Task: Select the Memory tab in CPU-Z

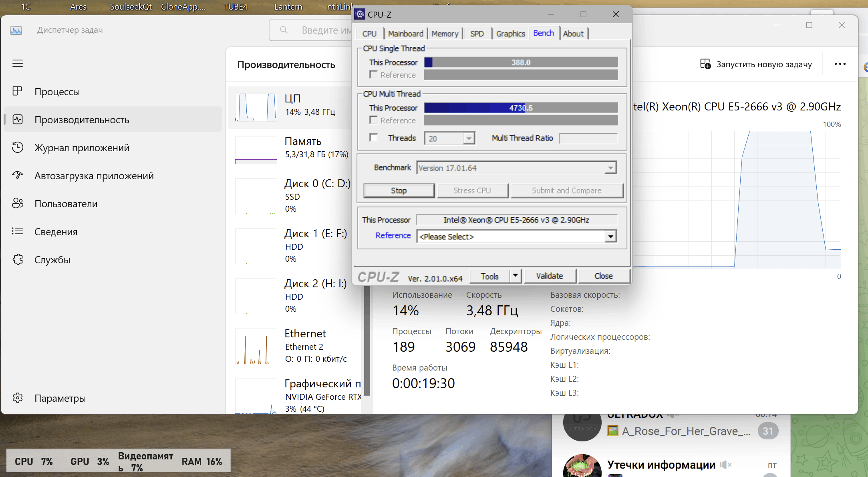Action: (444, 34)
